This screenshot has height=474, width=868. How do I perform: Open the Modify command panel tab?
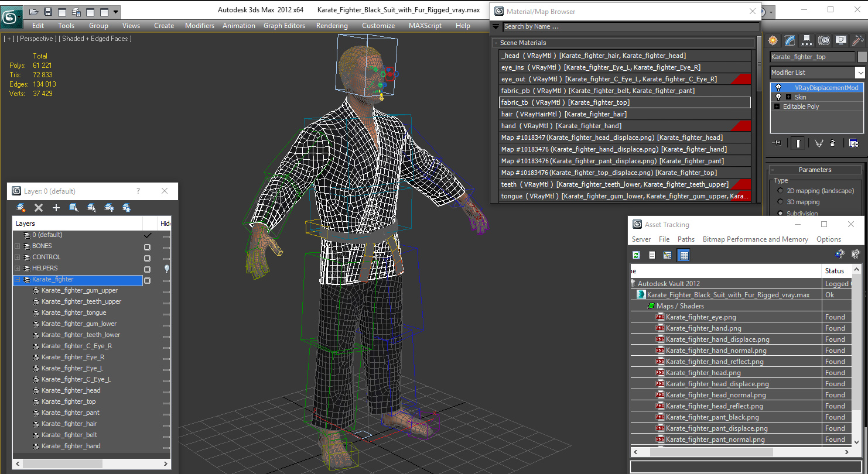pyautogui.click(x=790, y=40)
